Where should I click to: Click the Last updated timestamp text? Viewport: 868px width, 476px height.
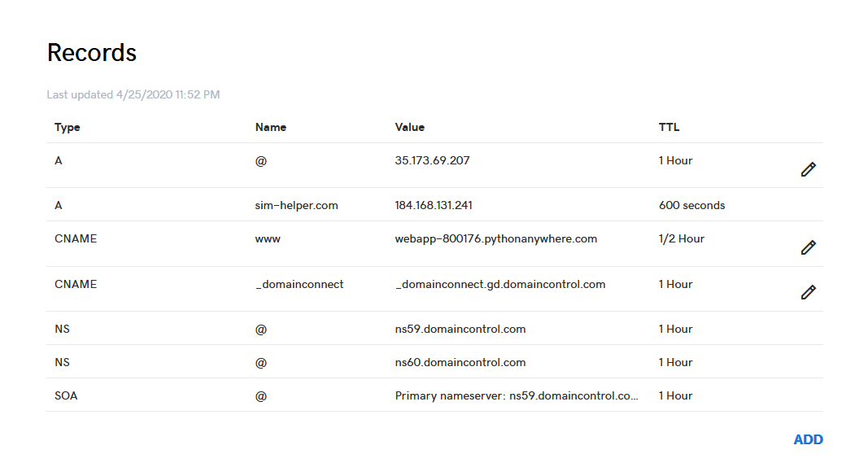click(x=133, y=94)
